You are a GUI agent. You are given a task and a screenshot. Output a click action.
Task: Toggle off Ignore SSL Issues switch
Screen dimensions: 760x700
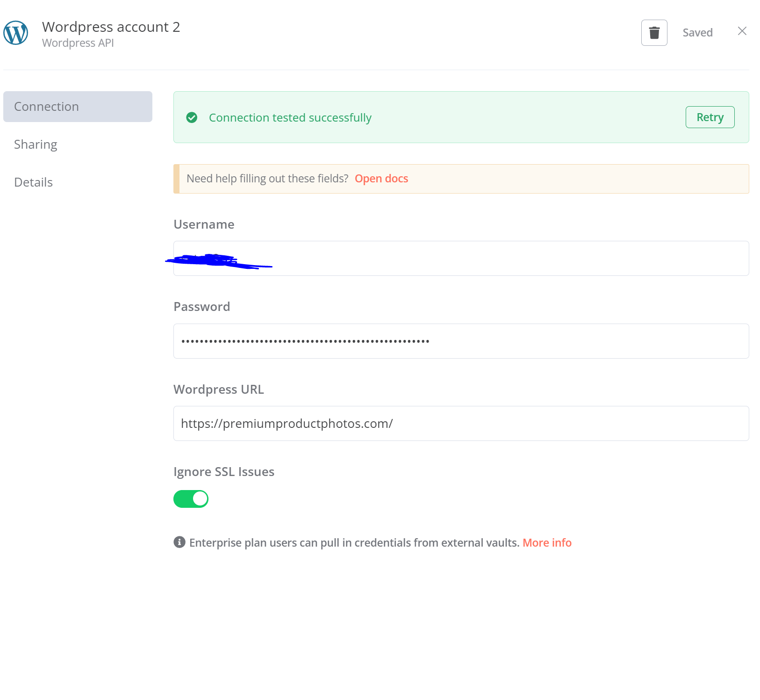tap(191, 499)
